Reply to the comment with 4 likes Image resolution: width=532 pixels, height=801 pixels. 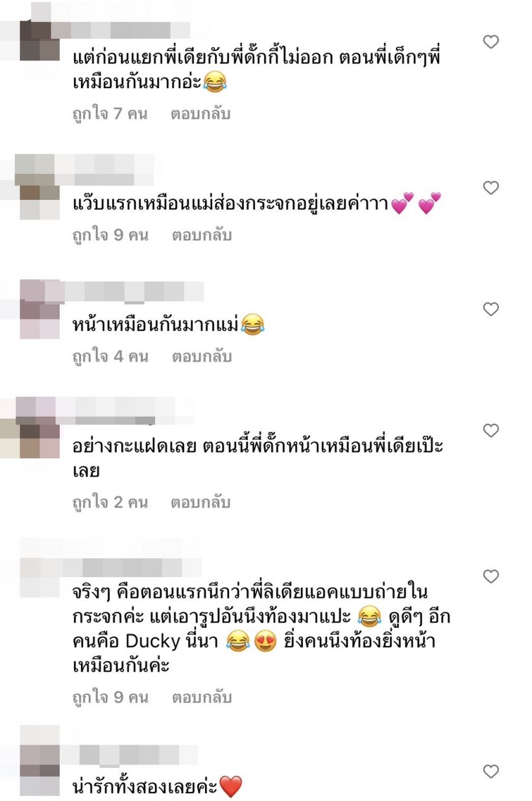coord(201,356)
